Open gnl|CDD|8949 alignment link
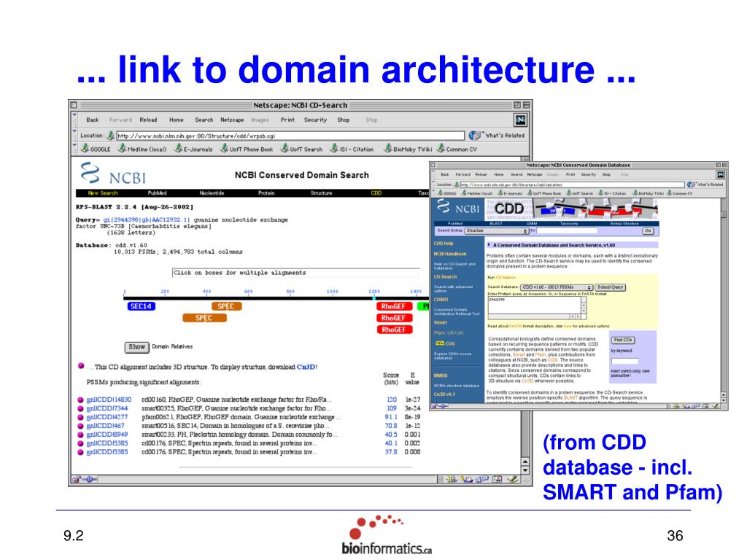This screenshot has width=747, height=560. pyautogui.click(x=107, y=435)
